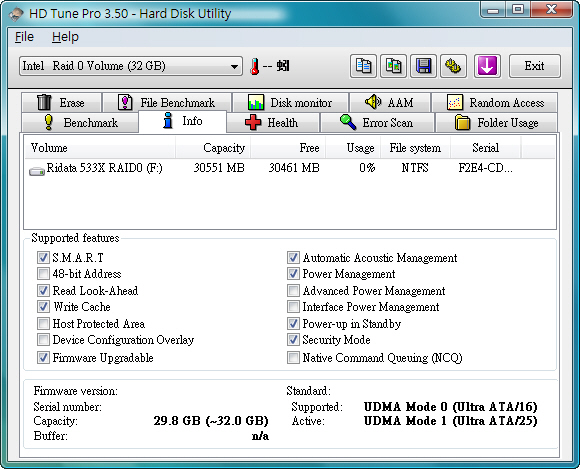Click the Volume column header
The width and height of the screenshot is (580, 469).
(100, 148)
